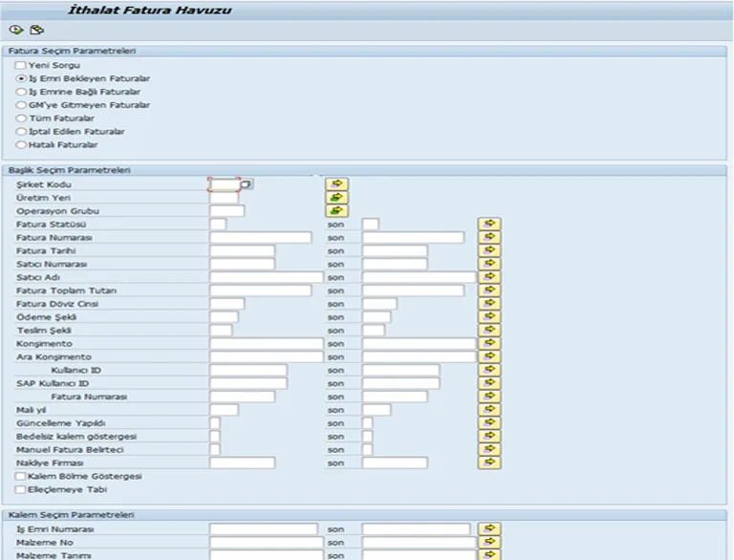Click the Konşimento from-value input field
Screen dimensions: 734x560
tap(267, 343)
